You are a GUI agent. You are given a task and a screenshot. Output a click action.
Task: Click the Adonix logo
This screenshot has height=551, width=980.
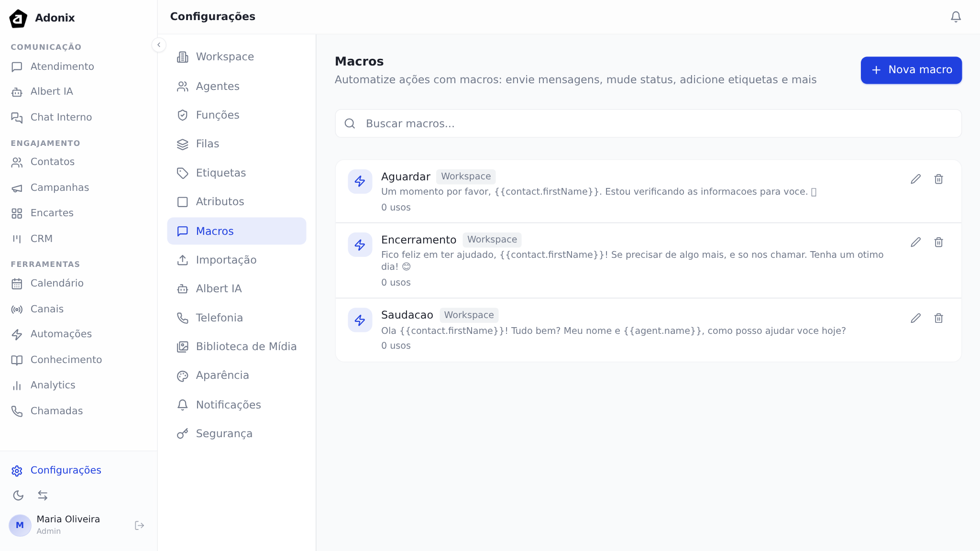(x=18, y=18)
